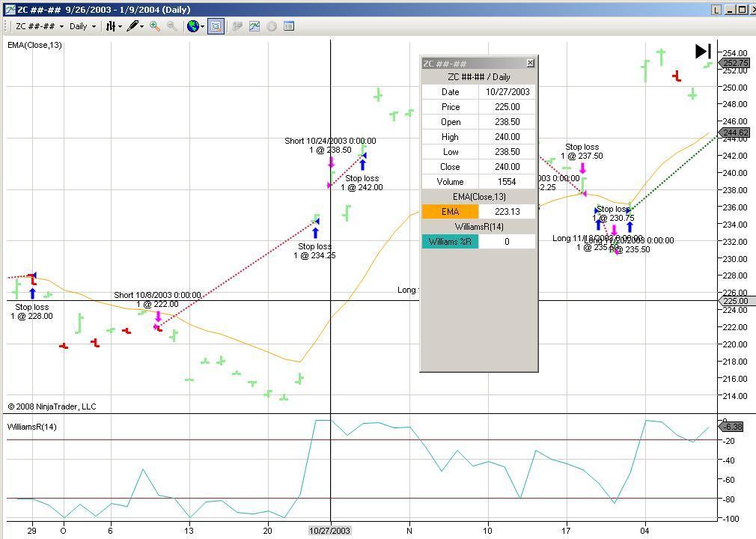The width and height of the screenshot is (756, 539).
Task: Click the 10/27/2003 crosshair date marker
Action: 330,531
